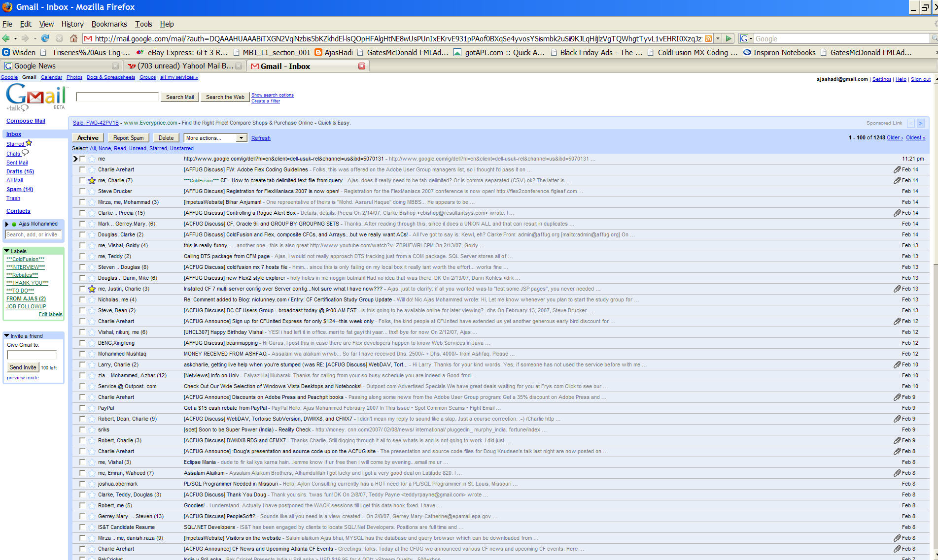Image resolution: width=938 pixels, height=560 pixels.
Task: Click the star icon beside Starred label
Action: tap(29, 143)
